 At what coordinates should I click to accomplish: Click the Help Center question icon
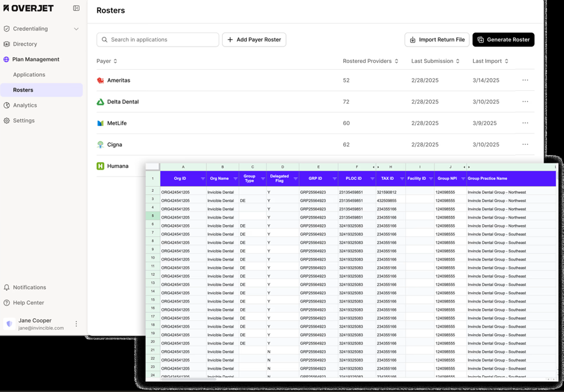point(6,303)
